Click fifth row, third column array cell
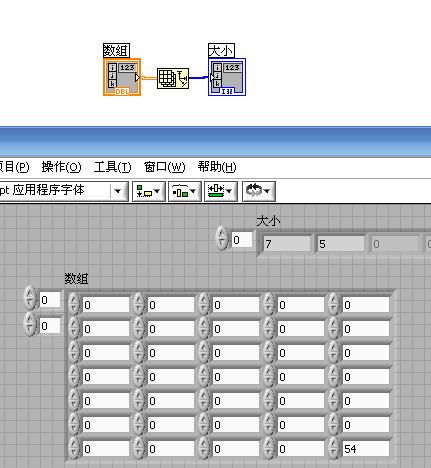This screenshot has width=431, height=468. 235,401
